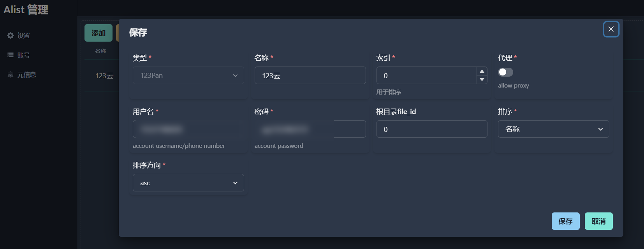Open the 排序方向 asc dropdown
The width and height of the screenshot is (644, 249).
click(x=188, y=183)
